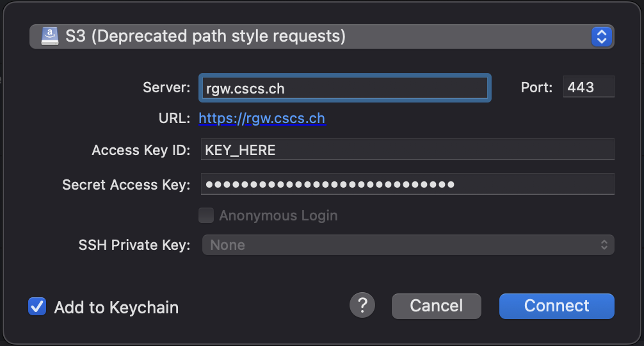This screenshot has height=346, width=644.
Task: Select the Access Key ID field with KEY_HERE
Action: click(407, 149)
